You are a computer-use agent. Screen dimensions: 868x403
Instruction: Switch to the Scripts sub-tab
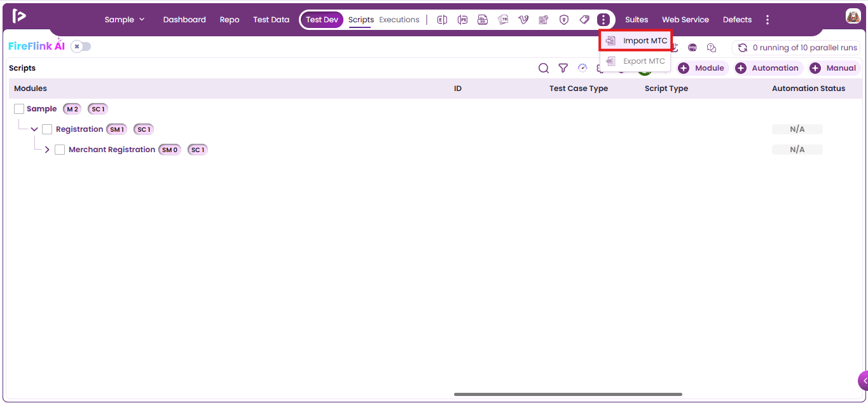pyautogui.click(x=361, y=20)
